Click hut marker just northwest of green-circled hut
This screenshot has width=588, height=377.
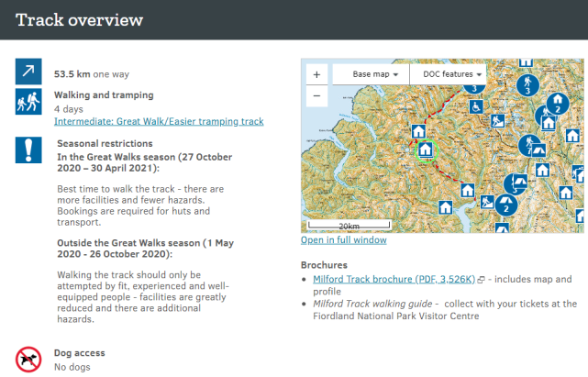tap(417, 131)
